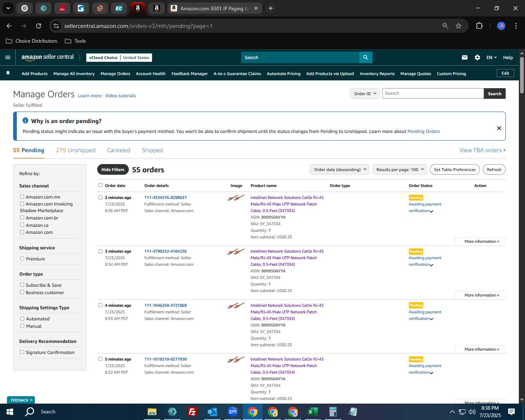Check the Signature Confirmation filter
525x420 pixels.
tap(22, 352)
